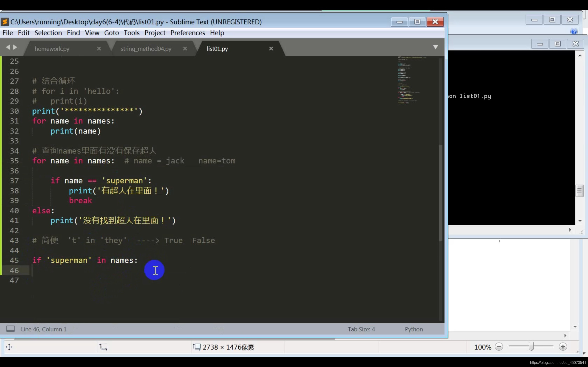Open Tab Size: 4 selector
The width and height of the screenshot is (588, 367).
(361, 329)
